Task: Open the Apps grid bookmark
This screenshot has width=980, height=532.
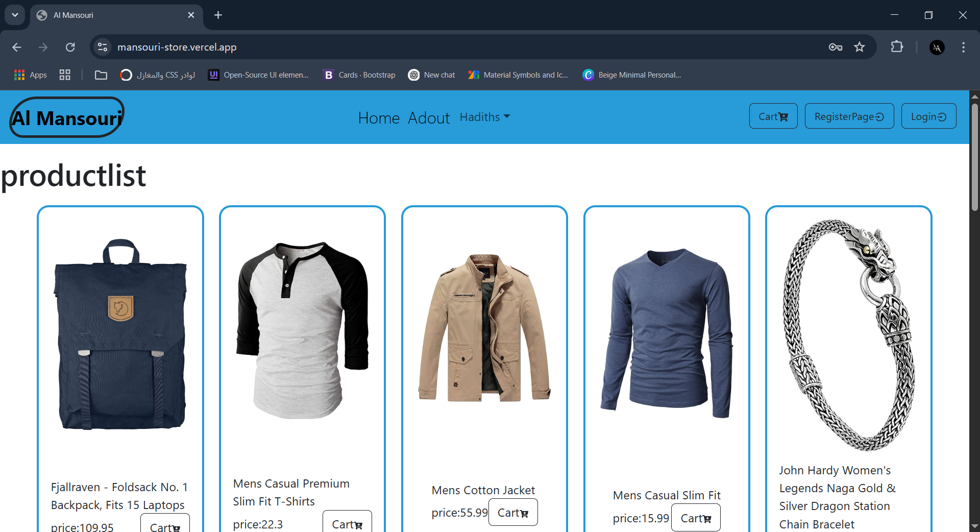Action: coord(31,75)
